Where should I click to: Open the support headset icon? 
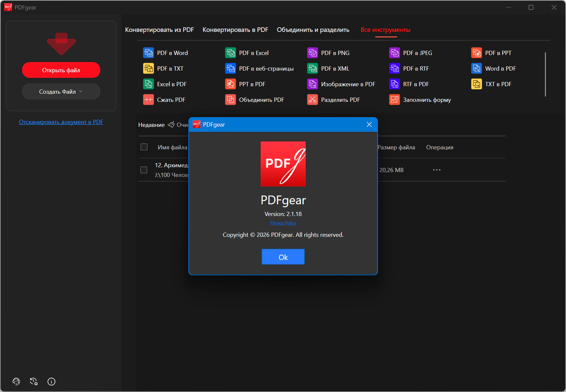pos(16,382)
